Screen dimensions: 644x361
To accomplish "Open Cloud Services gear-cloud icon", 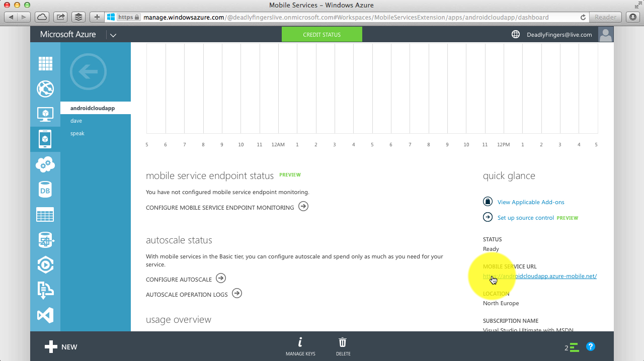I will click(45, 164).
